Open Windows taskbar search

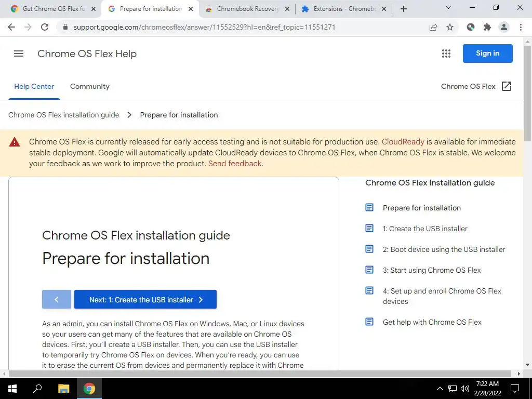coord(37,389)
